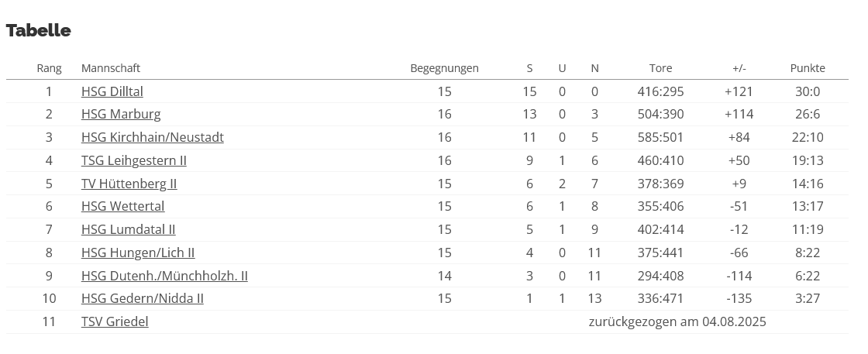Click the Mannschaft column header
The width and height of the screenshot is (868, 354).
(111, 68)
